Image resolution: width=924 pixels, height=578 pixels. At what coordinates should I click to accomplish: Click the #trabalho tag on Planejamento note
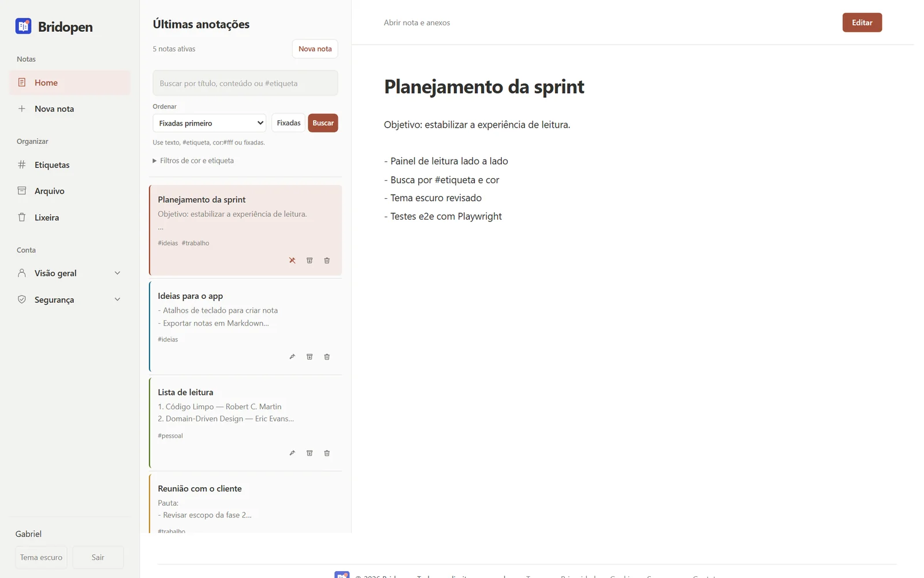click(195, 243)
